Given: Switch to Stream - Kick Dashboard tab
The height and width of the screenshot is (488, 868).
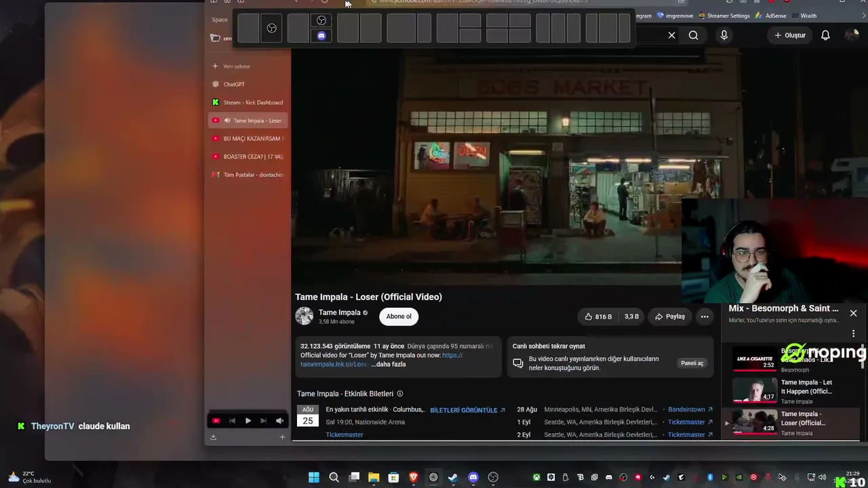Looking at the screenshot, I should tap(248, 102).
